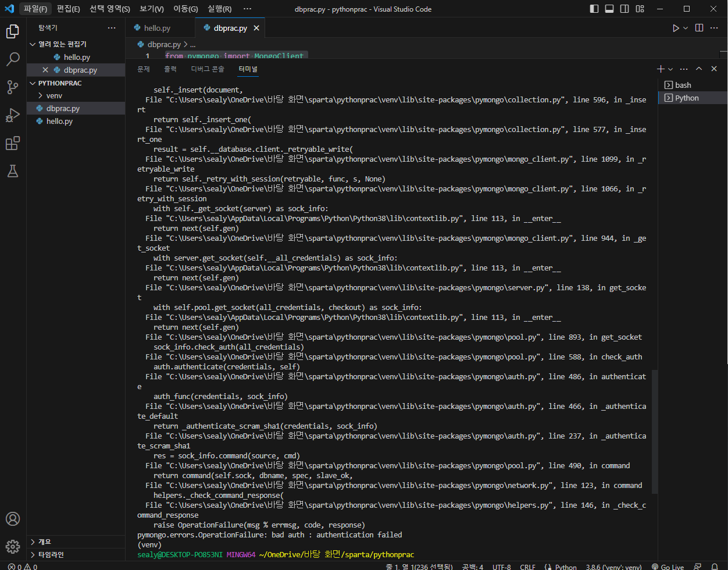Open terminal panel more actions ellipsis

coord(684,69)
